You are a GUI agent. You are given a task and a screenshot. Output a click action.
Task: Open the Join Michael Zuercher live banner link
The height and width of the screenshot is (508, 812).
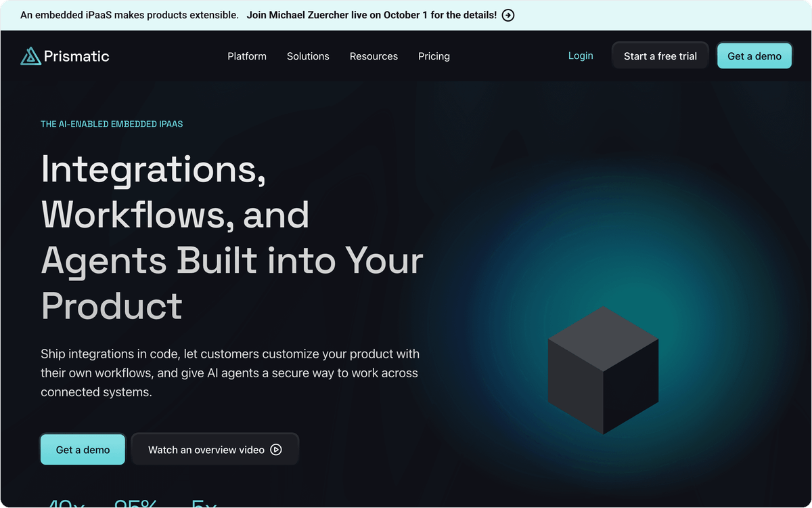380,15
